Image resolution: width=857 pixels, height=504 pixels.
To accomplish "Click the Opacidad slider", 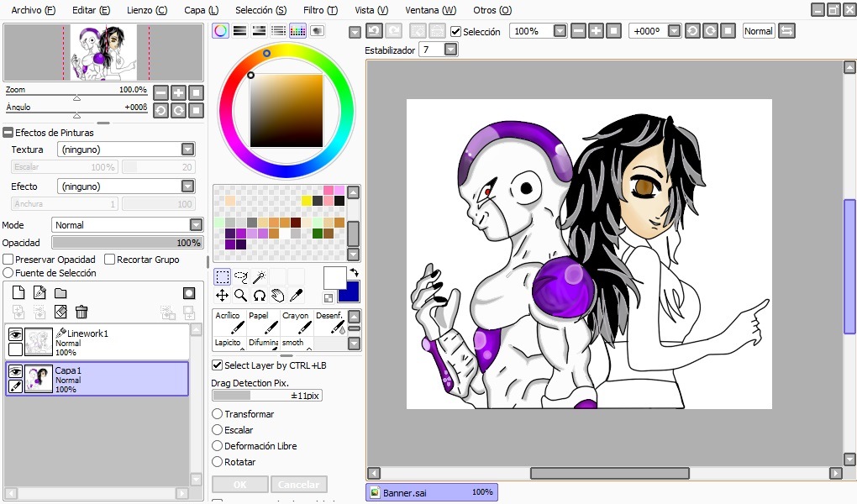I will coord(127,242).
